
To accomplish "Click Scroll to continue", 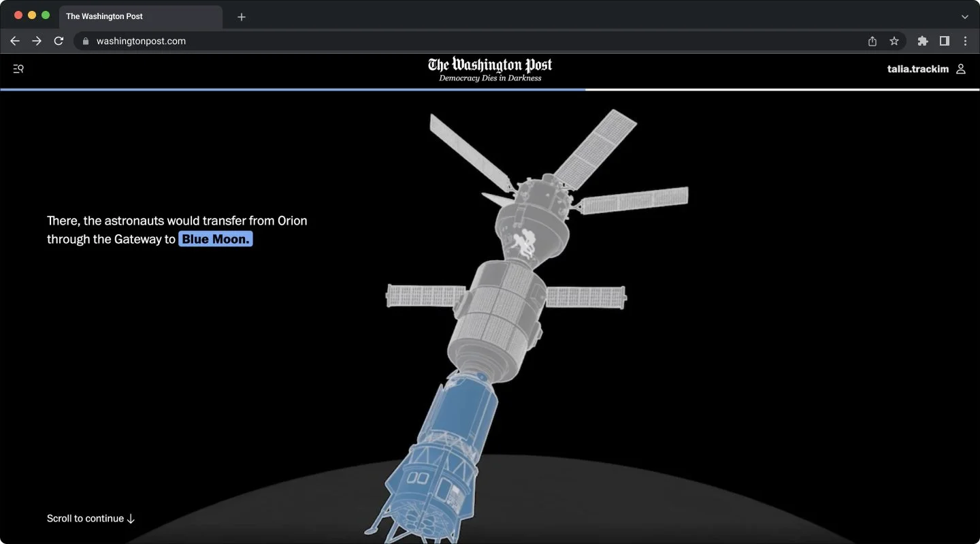I will tap(91, 518).
